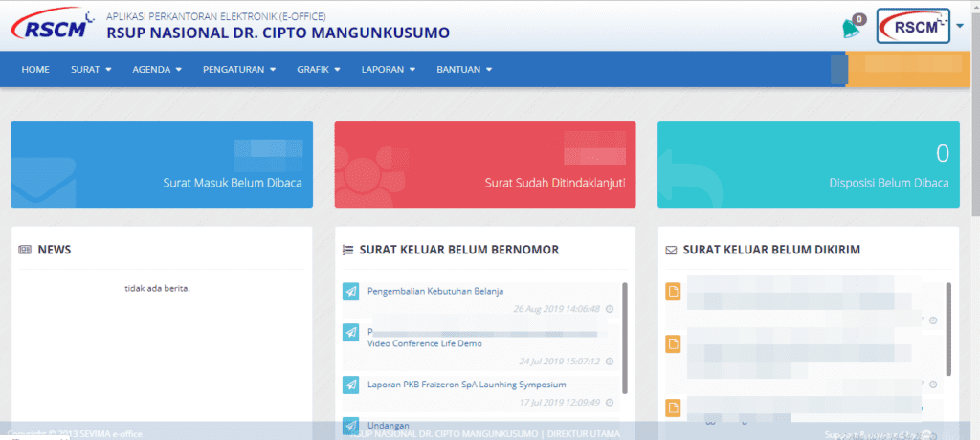The image size is (980, 440).
Task: Click the notification count badge showing 0
Action: point(860,19)
